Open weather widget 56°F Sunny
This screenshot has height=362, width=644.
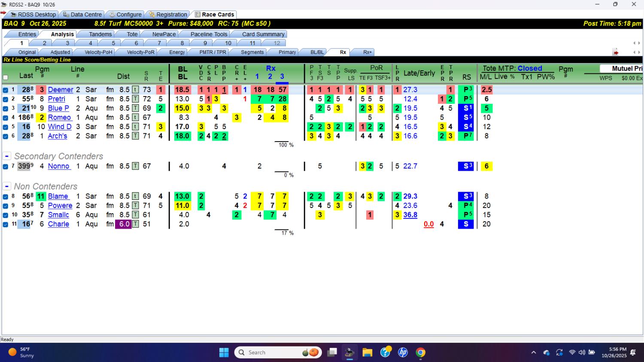pos(21,353)
